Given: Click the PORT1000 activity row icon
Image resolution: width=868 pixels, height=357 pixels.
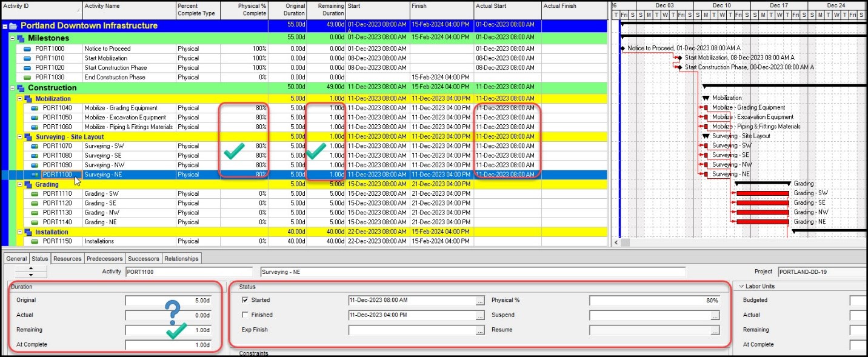Looking at the screenshot, I should (x=27, y=49).
